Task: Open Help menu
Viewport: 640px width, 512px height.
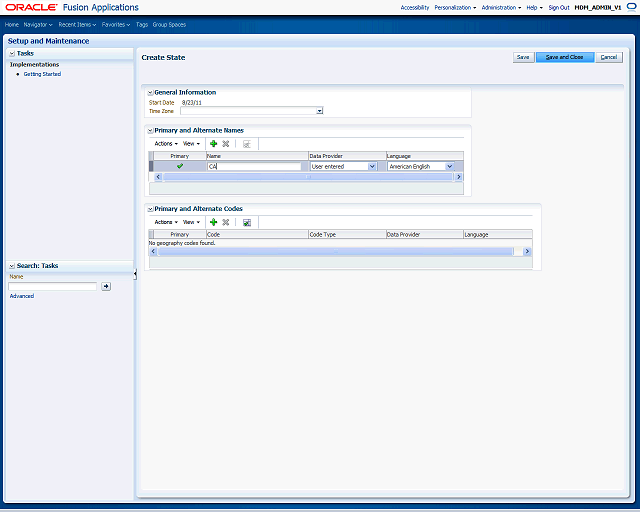Action: click(x=534, y=7)
